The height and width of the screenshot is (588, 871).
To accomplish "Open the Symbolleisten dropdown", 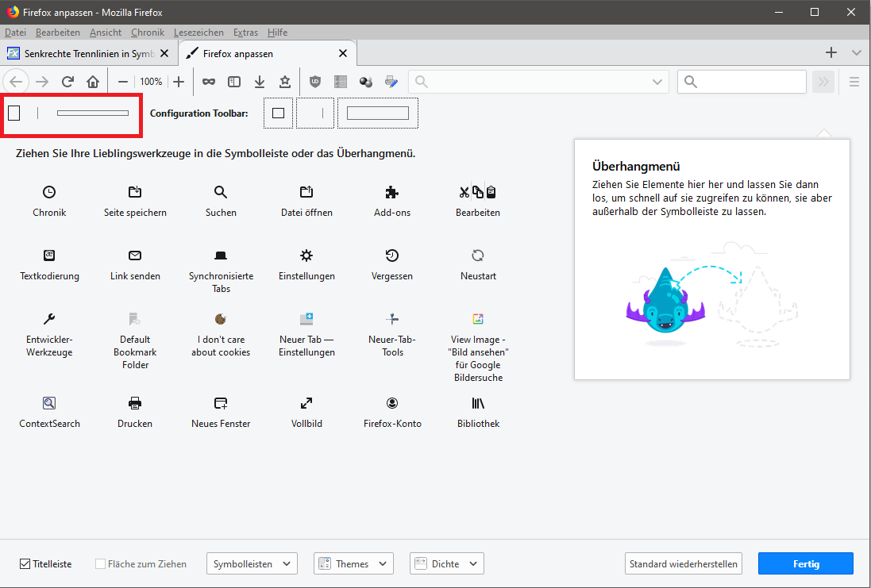I will pyautogui.click(x=252, y=564).
